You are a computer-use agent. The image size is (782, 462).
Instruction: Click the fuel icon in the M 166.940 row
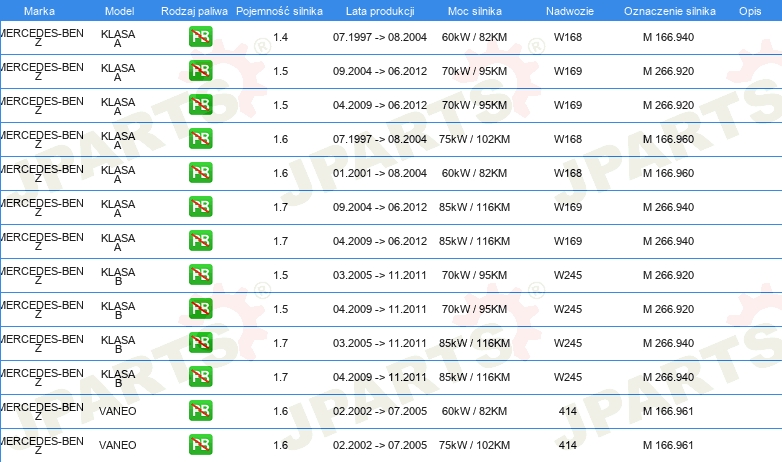pyautogui.click(x=200, y=37)
